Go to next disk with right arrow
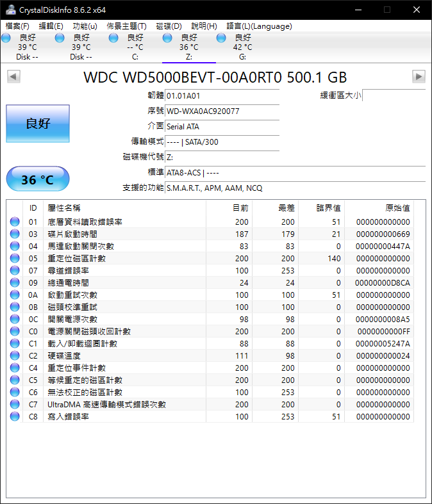432x504 pixels. pyautogui.click(x=419, y=76)
